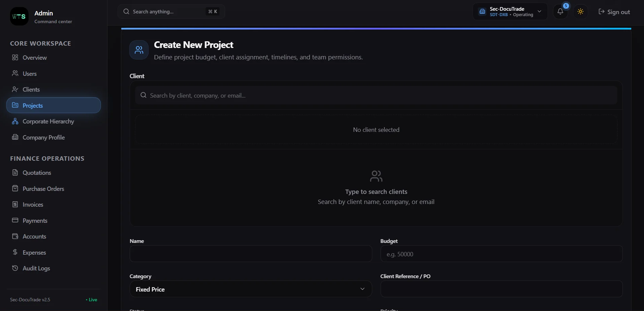The width and height of the screenshot is (644, 311).
Task: Click the 'Type to search clients' text
Action: coord(376,192)
